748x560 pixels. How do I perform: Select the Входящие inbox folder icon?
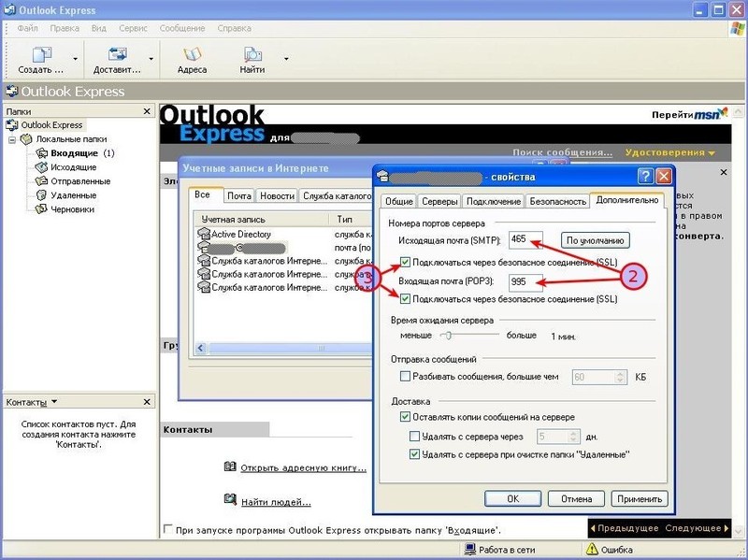point(42,153)
